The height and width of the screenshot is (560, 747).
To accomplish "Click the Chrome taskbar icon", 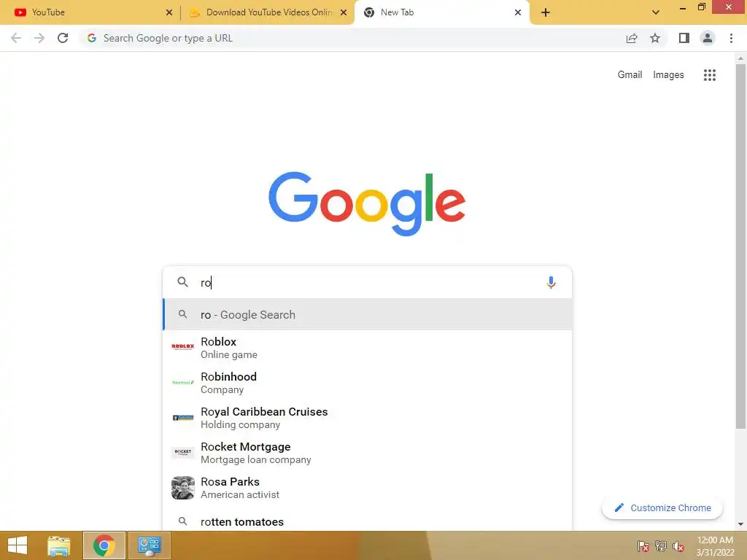I will click(104, 545).
